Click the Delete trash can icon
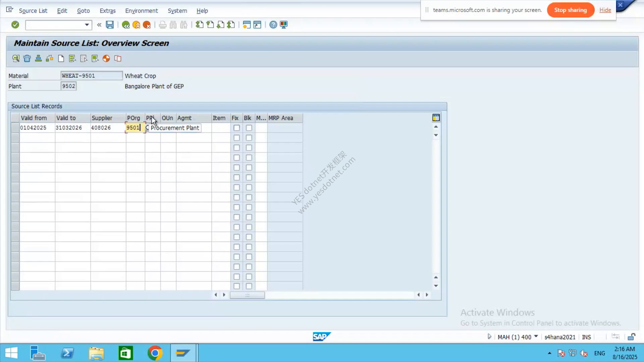 pyautogui.click(x=27, y=59)
